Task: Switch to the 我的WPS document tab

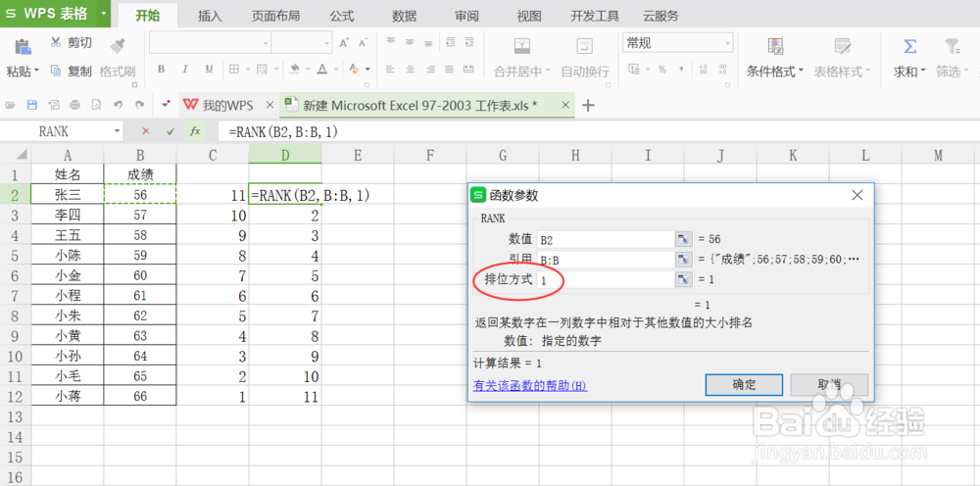Action: 228,106
